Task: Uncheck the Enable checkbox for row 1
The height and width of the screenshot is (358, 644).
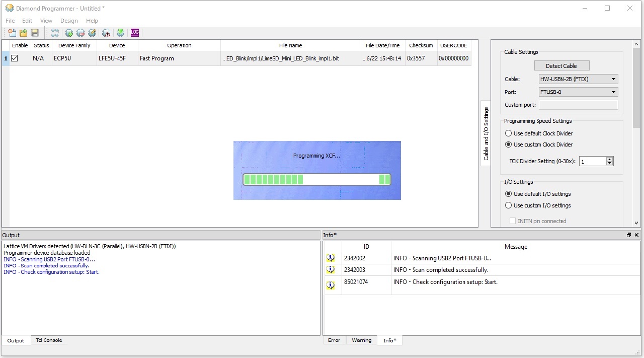Action: tap(15, 58)
